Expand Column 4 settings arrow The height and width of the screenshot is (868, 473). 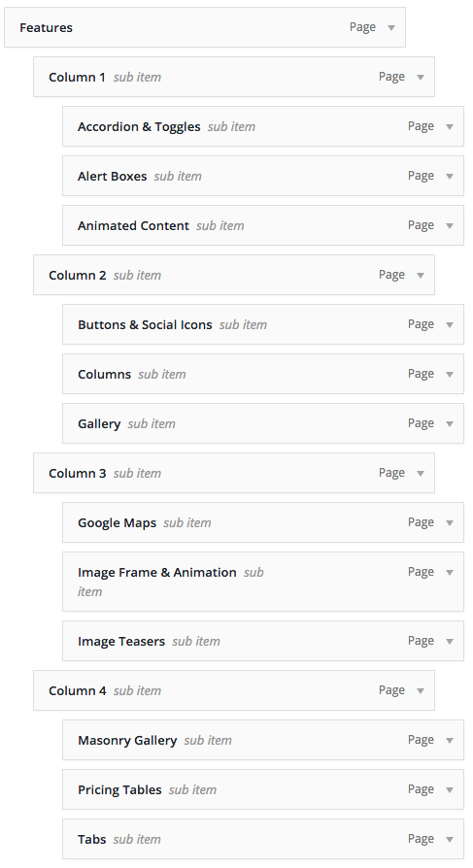pyautogui.click(x=421, y=691)
